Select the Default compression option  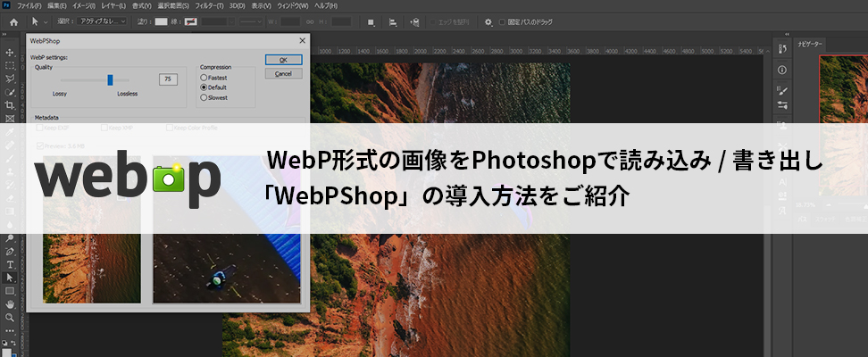pos(213,87)
